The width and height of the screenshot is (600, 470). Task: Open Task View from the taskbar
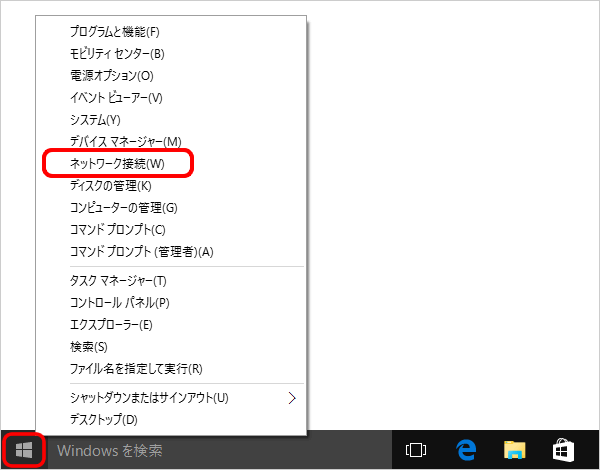[x=415, y=451]
